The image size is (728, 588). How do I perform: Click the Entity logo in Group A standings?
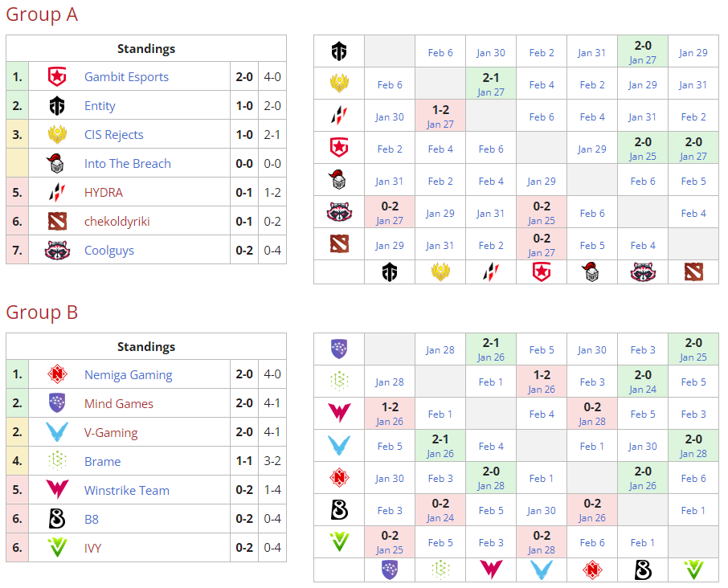57,106
